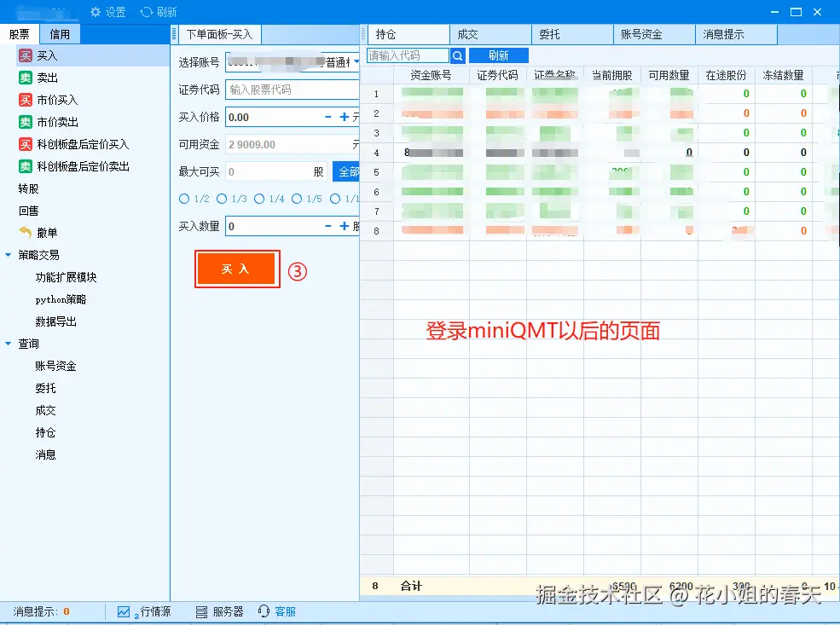Image resolution: width=840 pixels, height=625 pixels.
Task: Open the 委托 tab at the top
Action: [x=573, y=34]
